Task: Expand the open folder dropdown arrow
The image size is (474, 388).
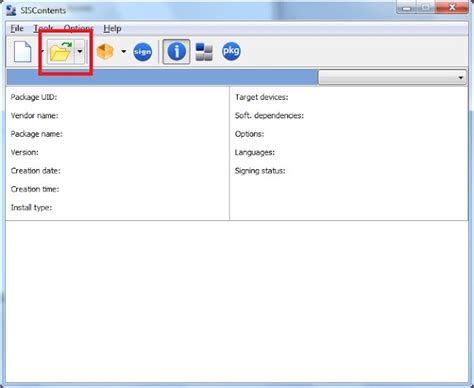Action: (x=80, y=51)
